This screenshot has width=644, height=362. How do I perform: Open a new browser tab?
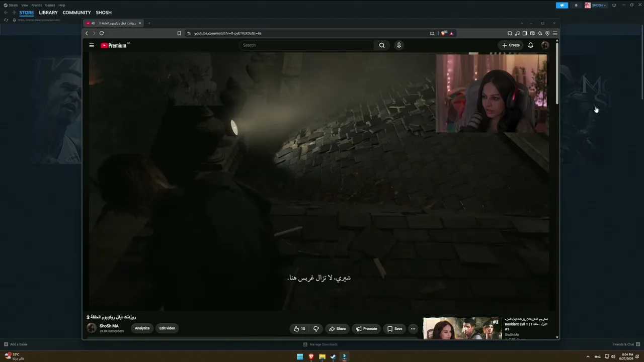[149, 23]
